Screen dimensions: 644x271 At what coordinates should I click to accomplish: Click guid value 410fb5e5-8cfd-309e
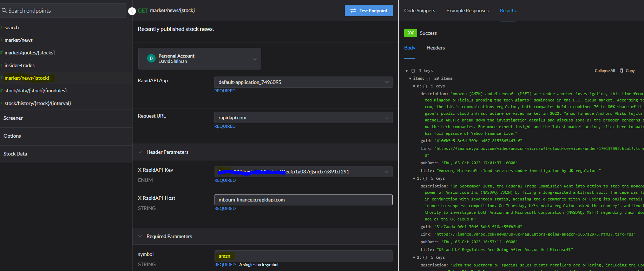tap(478, 141)
